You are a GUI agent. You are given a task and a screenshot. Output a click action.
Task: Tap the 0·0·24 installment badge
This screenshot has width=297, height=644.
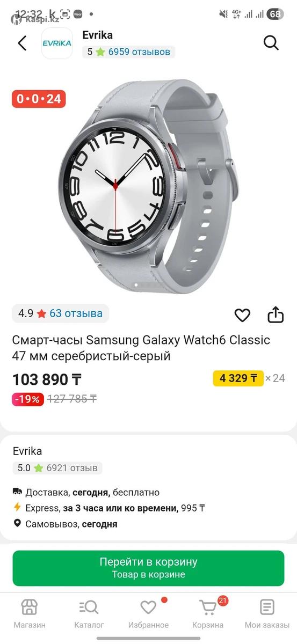click(x=39, y=99)
